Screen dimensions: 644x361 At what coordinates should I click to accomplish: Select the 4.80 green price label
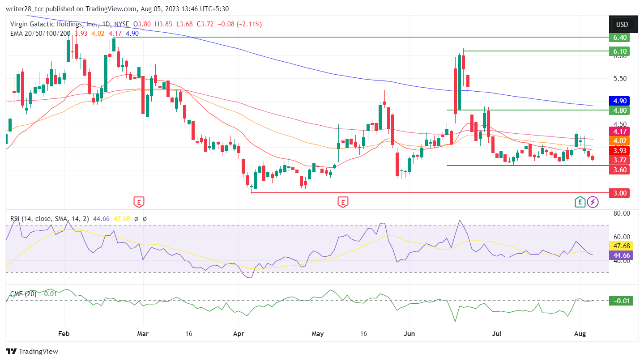(x=619, y=110)
